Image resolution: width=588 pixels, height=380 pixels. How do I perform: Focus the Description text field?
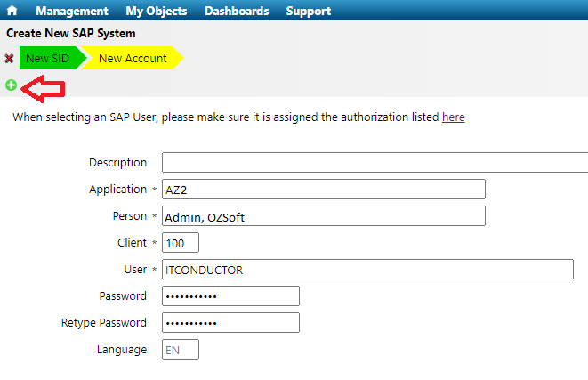[x=374, y=163]
